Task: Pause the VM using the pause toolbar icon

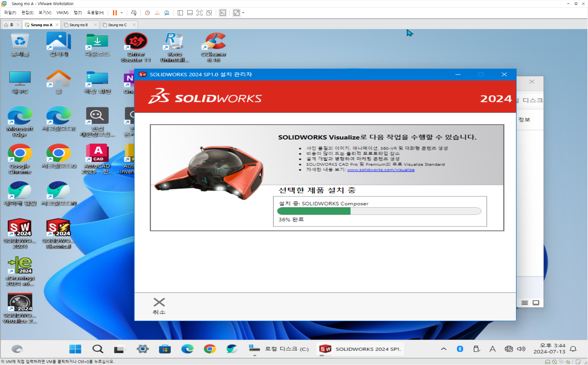Action: (115, 13)
